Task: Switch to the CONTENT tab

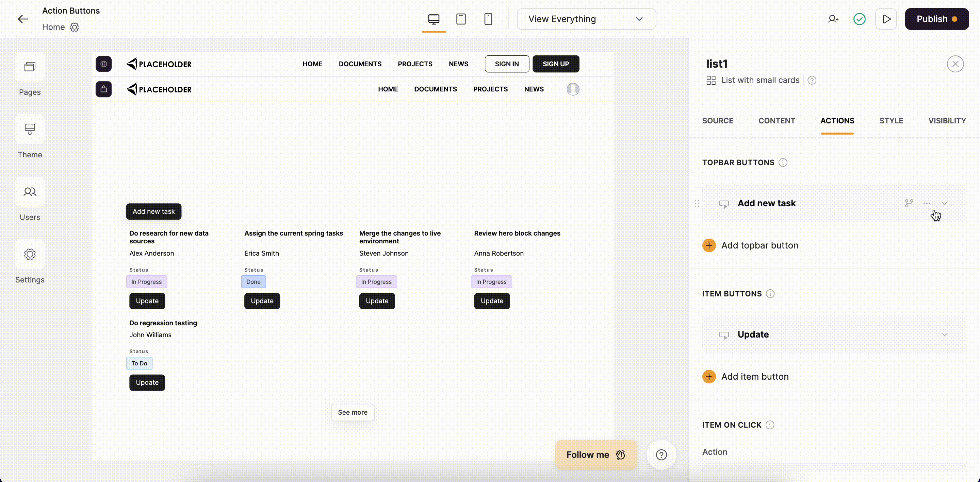Action: click(x=777, y=120)
